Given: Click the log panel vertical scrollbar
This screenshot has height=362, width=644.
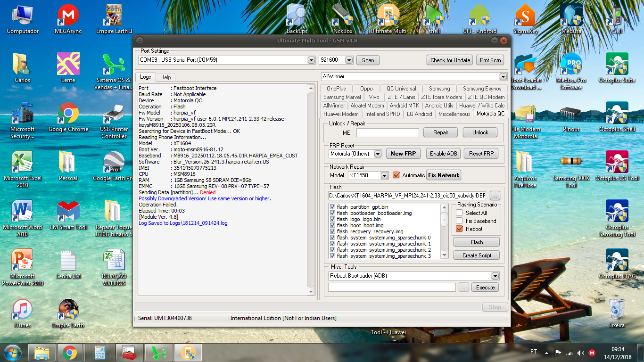Looking at the screenshot, I should coord(311,189).
